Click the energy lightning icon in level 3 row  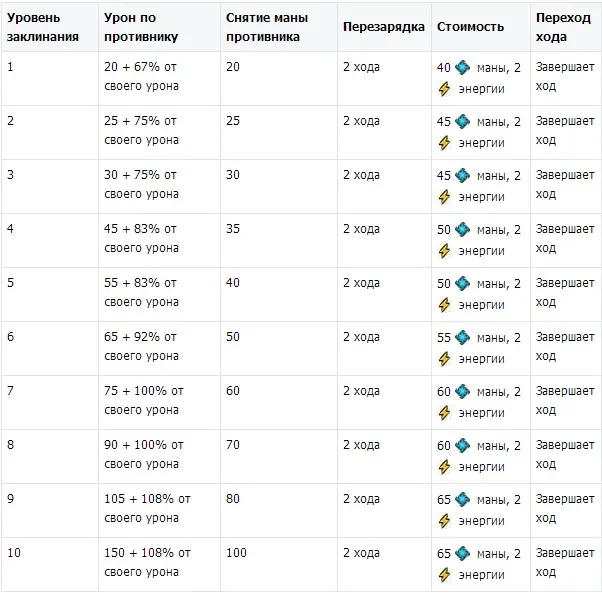coord(445,196)
